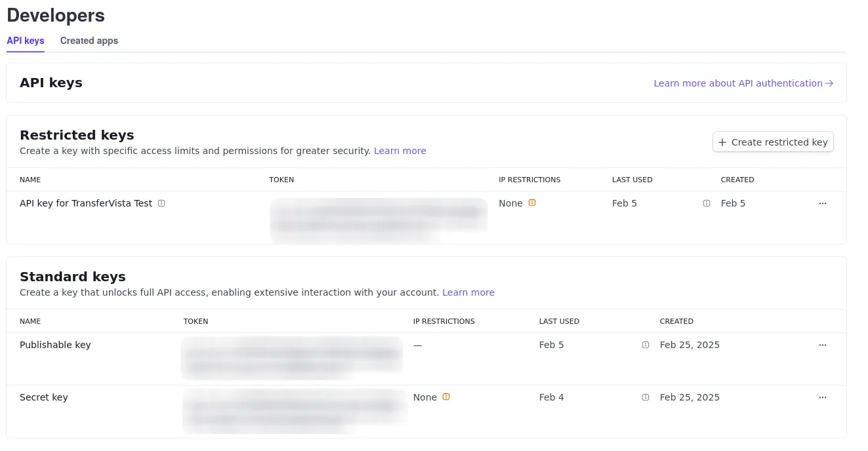Click Learn more link under Restricted keys
868x451 pixels.
[400, 151]
